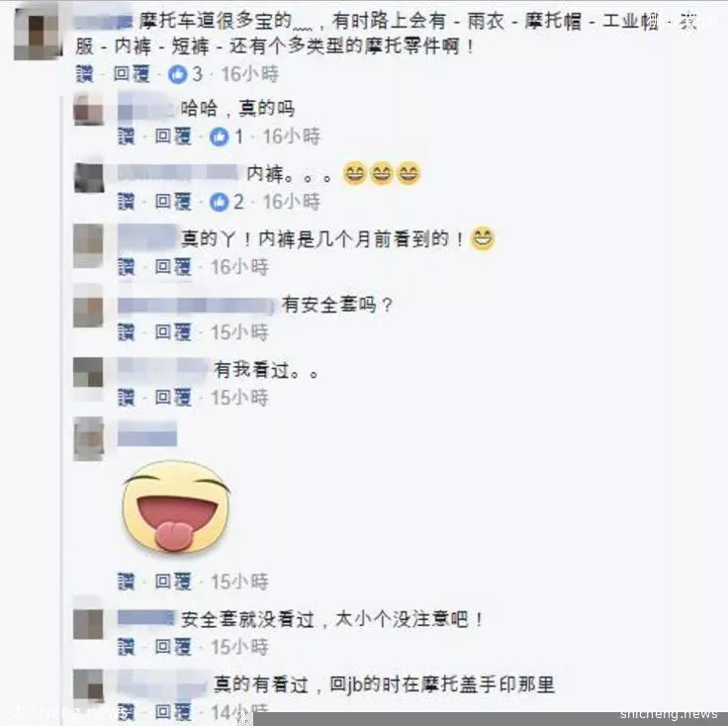The height and width of the screenshot is (726, 728).
Task: Open the 16小時 timestamp on top comment
Action: click(x=250, y=74)
